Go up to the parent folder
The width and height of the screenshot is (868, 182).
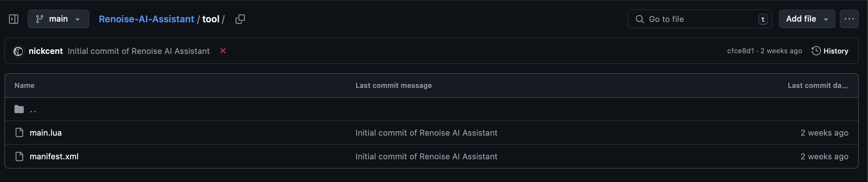point(33,110)
